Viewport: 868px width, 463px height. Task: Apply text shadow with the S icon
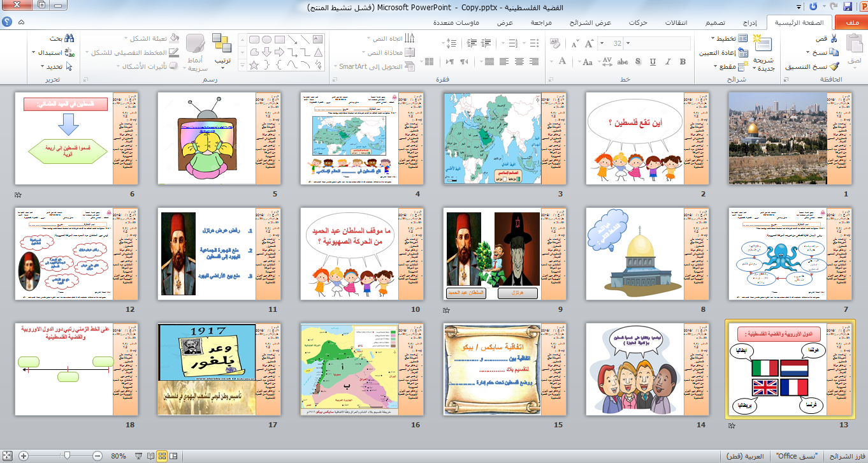(637, 62)
